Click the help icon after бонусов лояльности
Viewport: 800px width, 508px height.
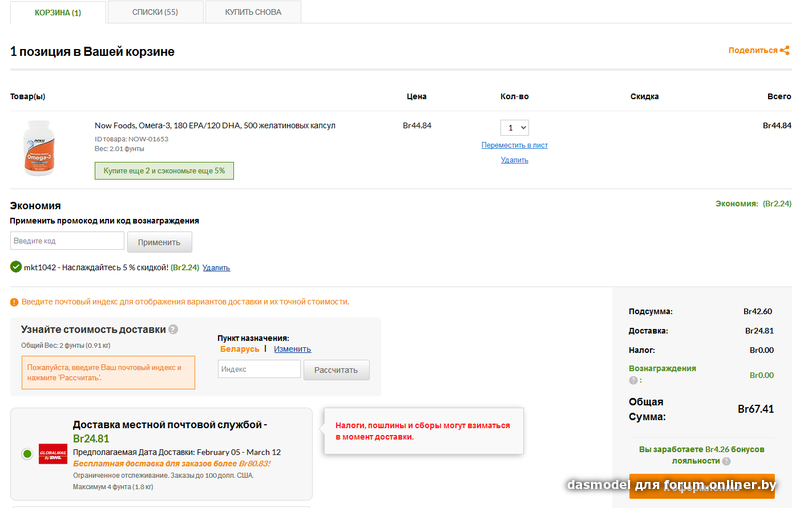pyautogui.click(x=727, y=461)
